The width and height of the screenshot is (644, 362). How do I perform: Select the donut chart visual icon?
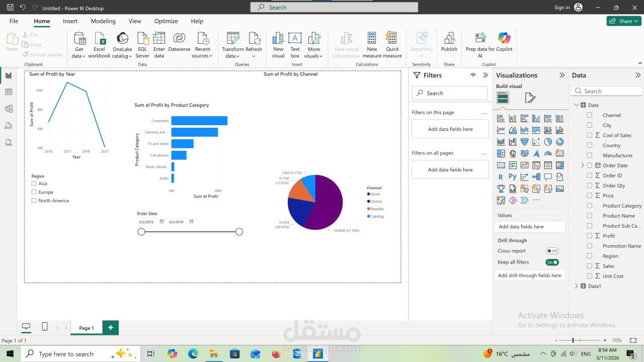[x=559, y=141]
